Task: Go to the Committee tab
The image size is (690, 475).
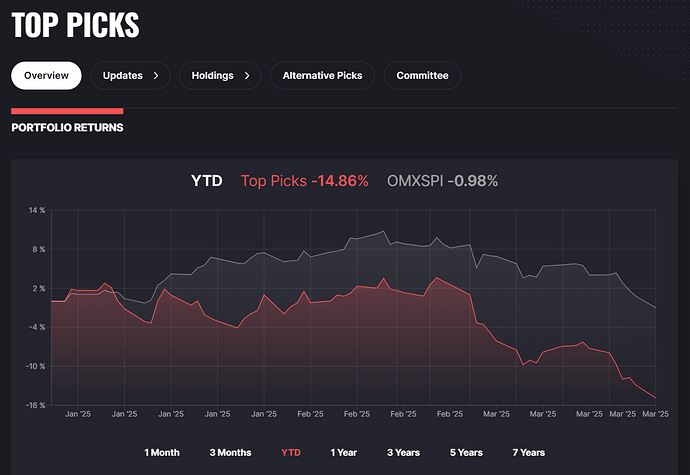Action: 422,76
